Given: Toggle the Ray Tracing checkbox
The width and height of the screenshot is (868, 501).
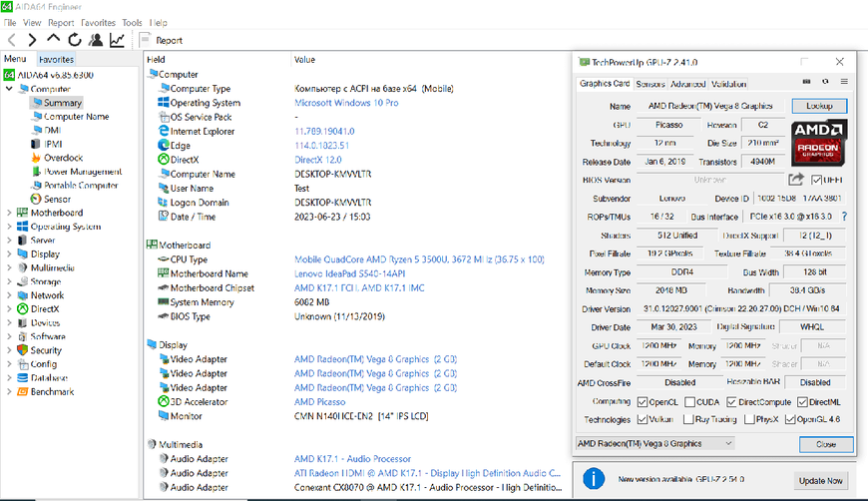Looking at the screenshot, I should click(x=688, y=419).
